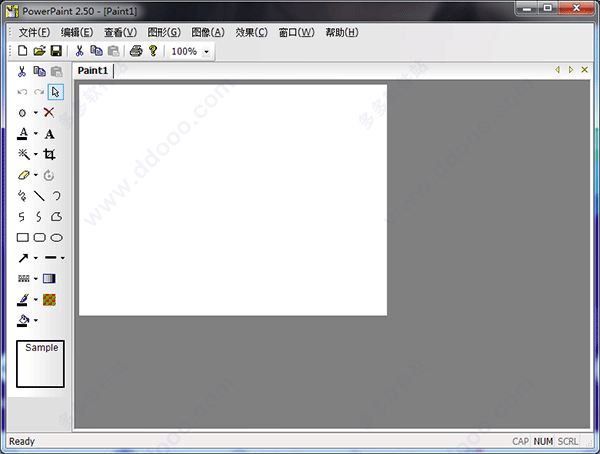This screenshot has width=600, height=454.
Task: Expand the ellipse select tool dropdown arrow
Action: (36, 113)
